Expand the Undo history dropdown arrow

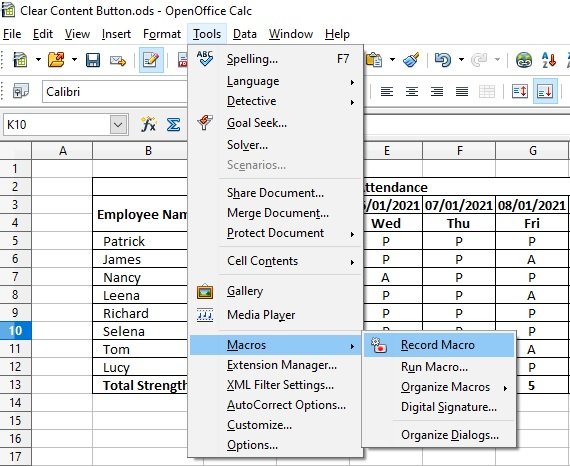pyautogui.click(x=461, y=60)
